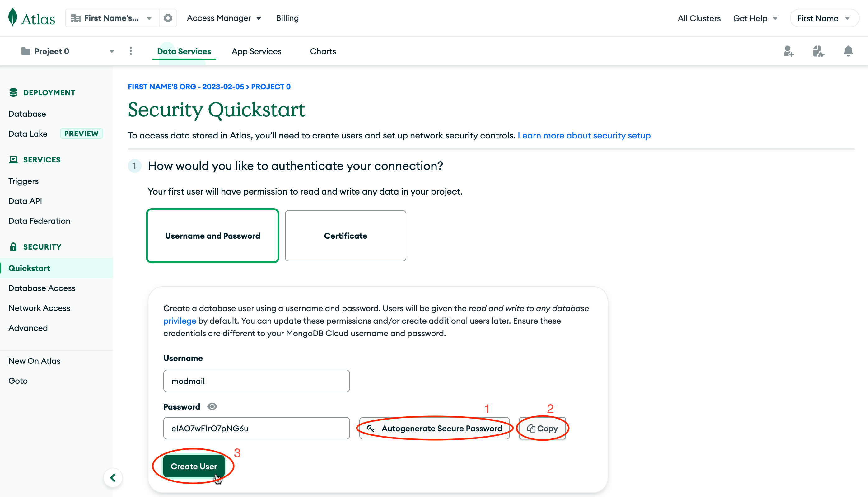Screen dimensions: 868x497
Task: Toggle password visibility with the eye icon
Action: click(212, 406)
